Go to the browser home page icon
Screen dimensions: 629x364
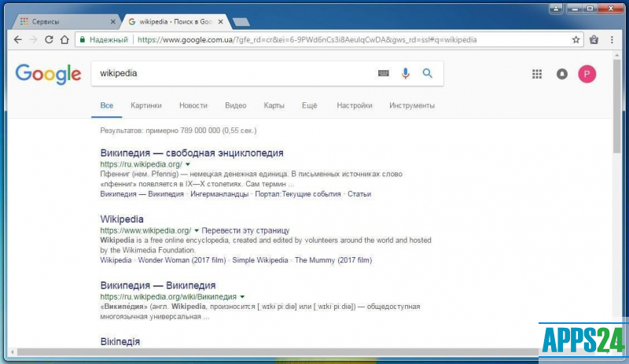pos(64,39)
